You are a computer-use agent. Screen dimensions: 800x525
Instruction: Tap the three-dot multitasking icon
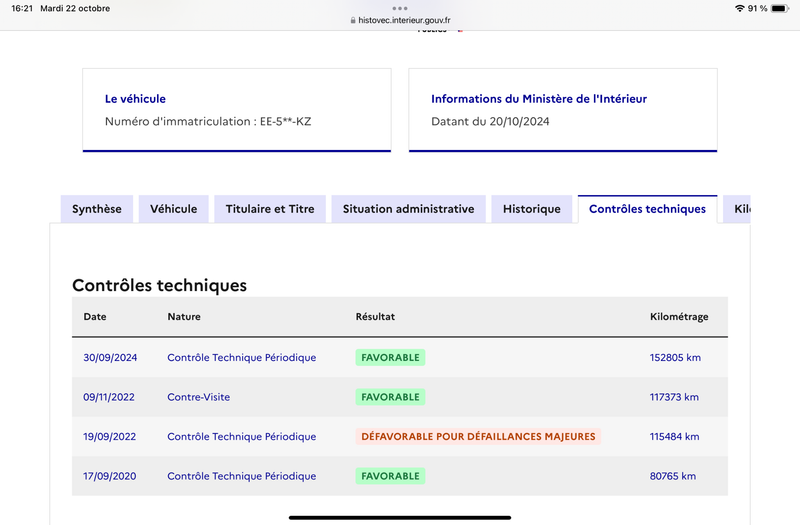pyautogui.click(x=400, y=8)
